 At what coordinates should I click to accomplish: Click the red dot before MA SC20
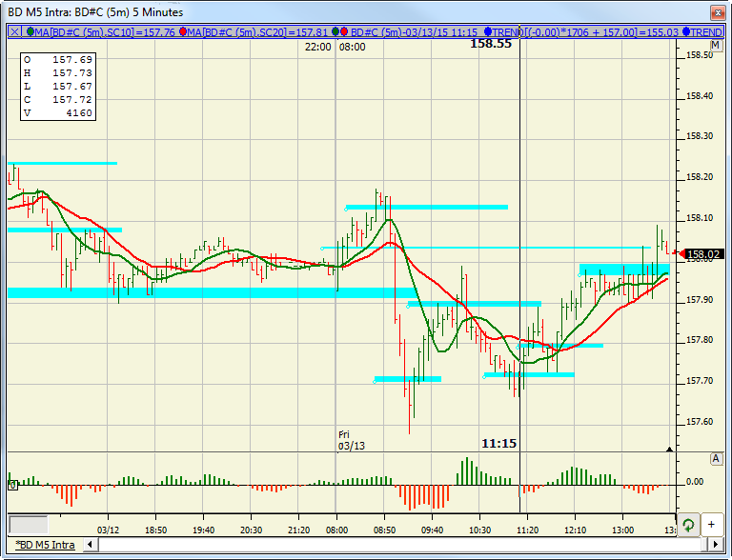(x=183, y=31)
